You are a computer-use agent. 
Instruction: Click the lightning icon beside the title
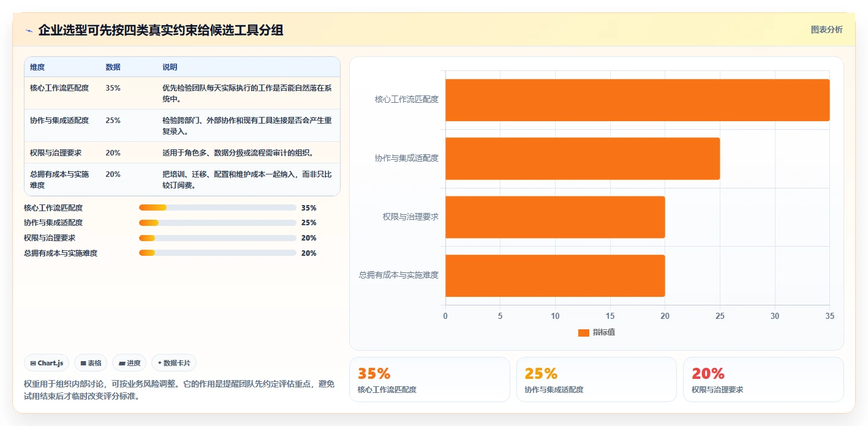[x=29, y=31]
